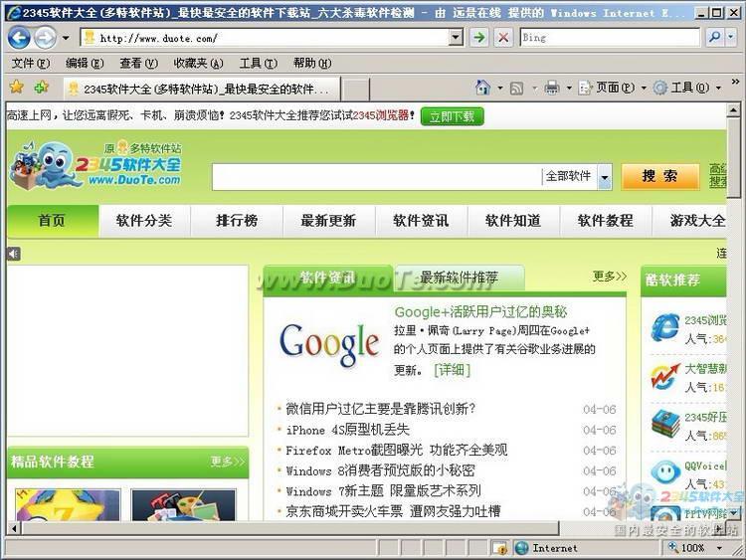Click the toolbar overflow chevron

735,82
